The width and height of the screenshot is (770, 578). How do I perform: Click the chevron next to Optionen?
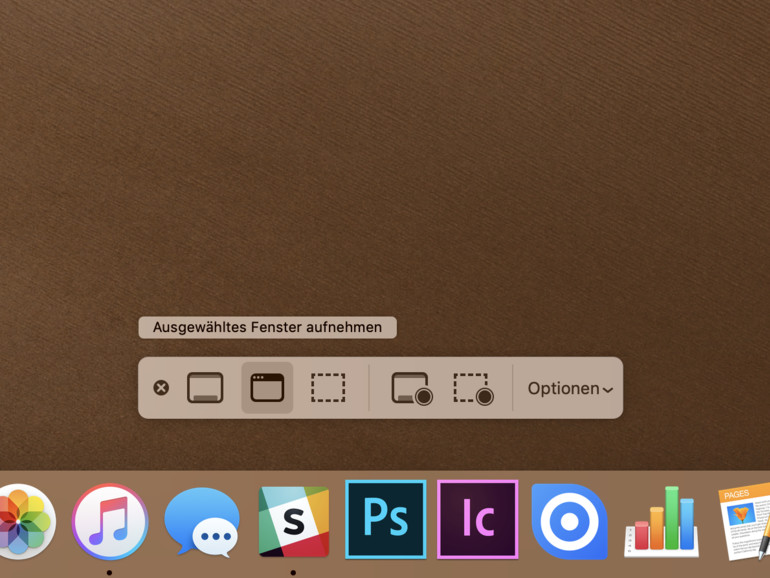pyautogui.click(x=608, y=390)
